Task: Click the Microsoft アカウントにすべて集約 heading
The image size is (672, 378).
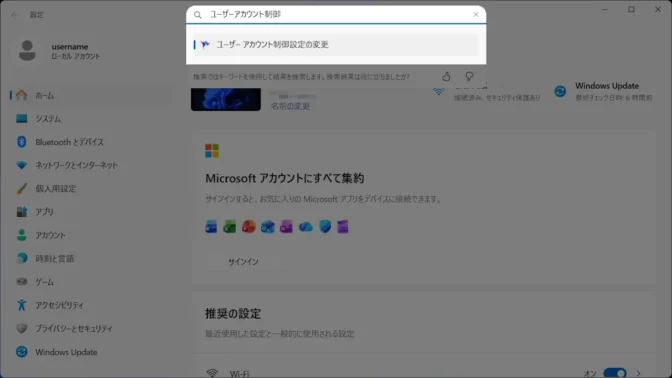Action: click(285, 178)
